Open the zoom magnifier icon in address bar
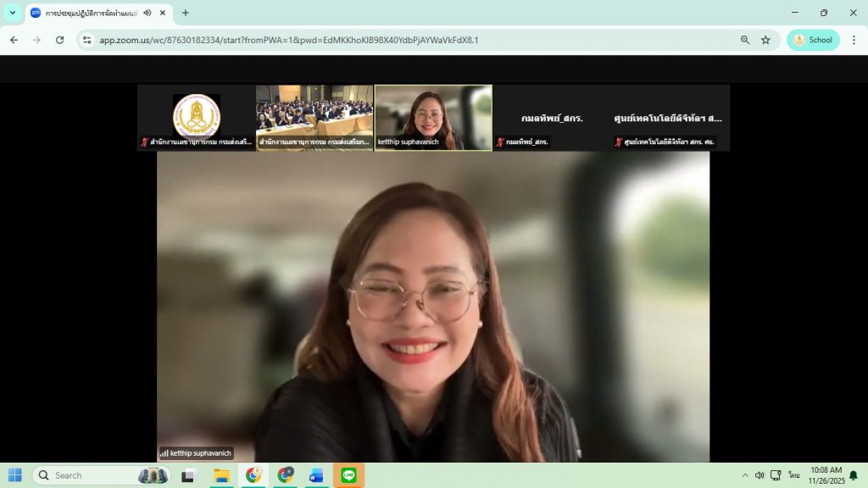This screenshot has width=868, height=488. click(x=745, y=40)
